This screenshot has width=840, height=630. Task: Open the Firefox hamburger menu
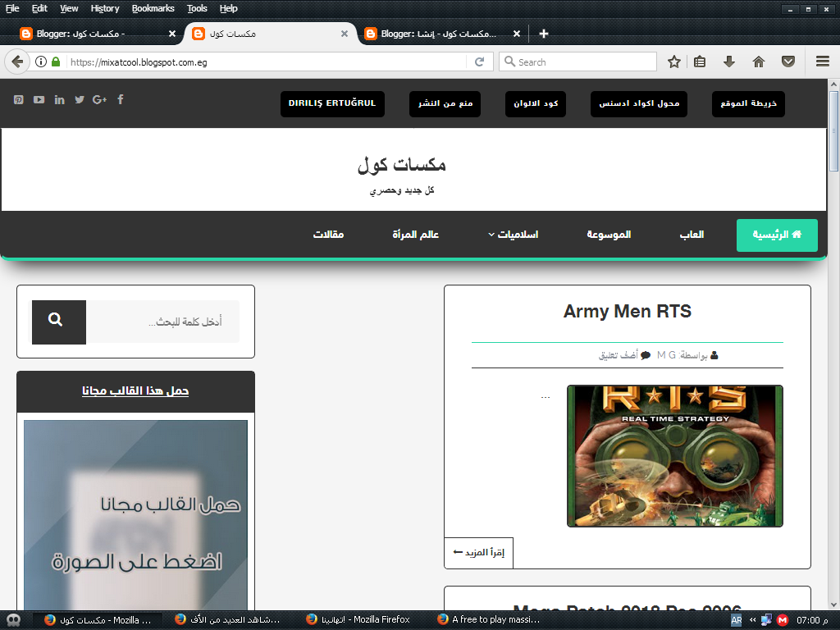[x=822, y=62]
